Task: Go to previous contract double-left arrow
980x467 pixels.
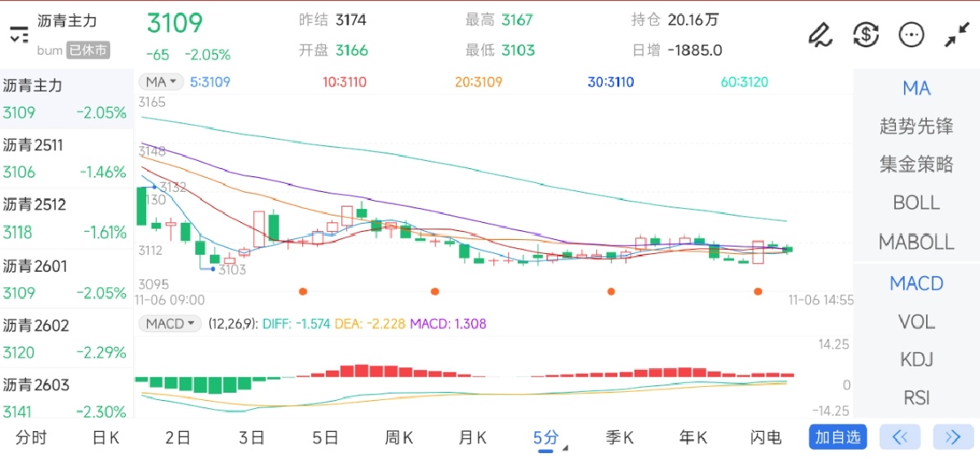Action: [x=900, y=437]
